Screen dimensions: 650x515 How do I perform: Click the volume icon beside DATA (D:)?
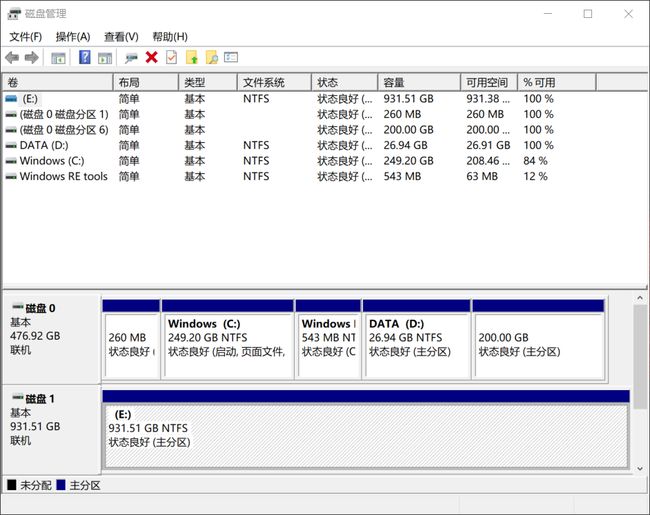(x=11, y=146)
